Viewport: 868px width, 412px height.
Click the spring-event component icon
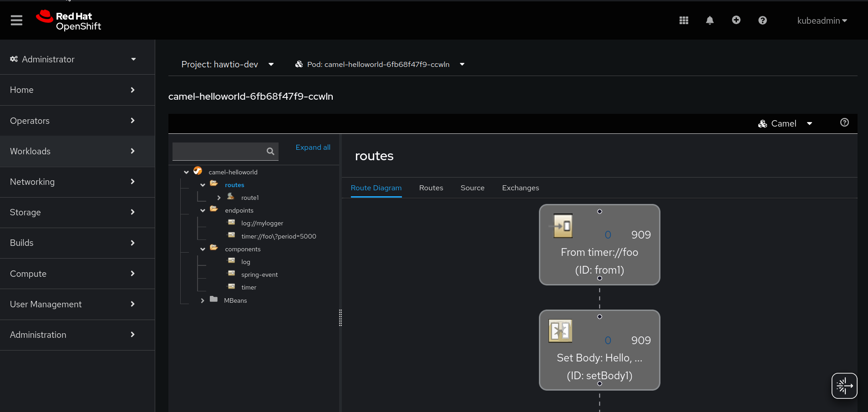[x=231, y=273]
